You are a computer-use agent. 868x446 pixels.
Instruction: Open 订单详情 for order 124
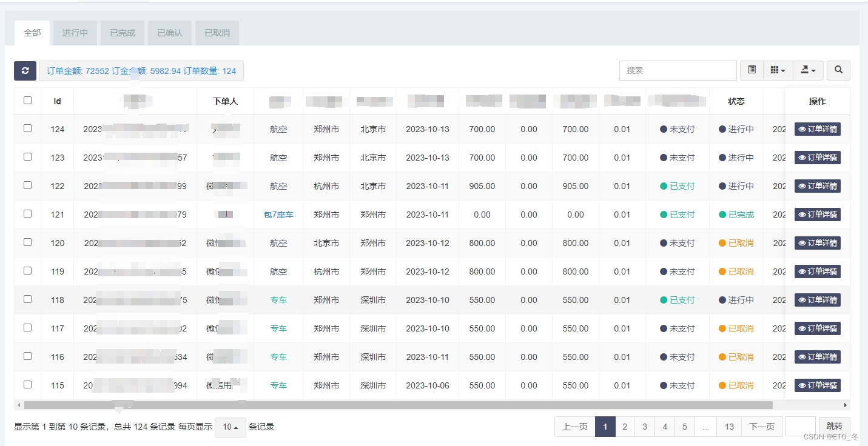[x=818, y=129]
